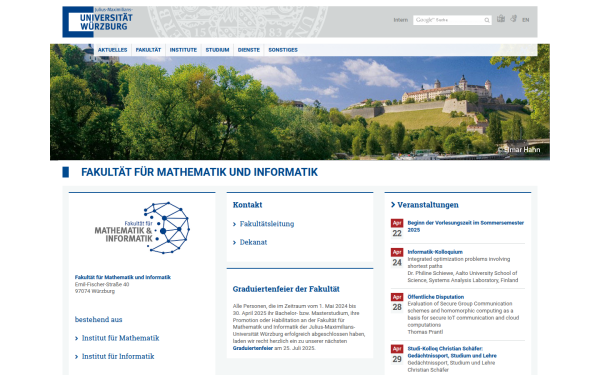Viewport: 600px width, 375px height.
Task: Click Graduiertenfeier der Fakultät heading
Action: [286, 289]
